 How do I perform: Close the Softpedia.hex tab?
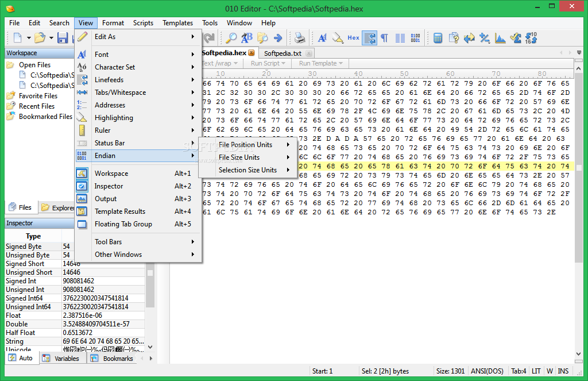pos(252,53)
